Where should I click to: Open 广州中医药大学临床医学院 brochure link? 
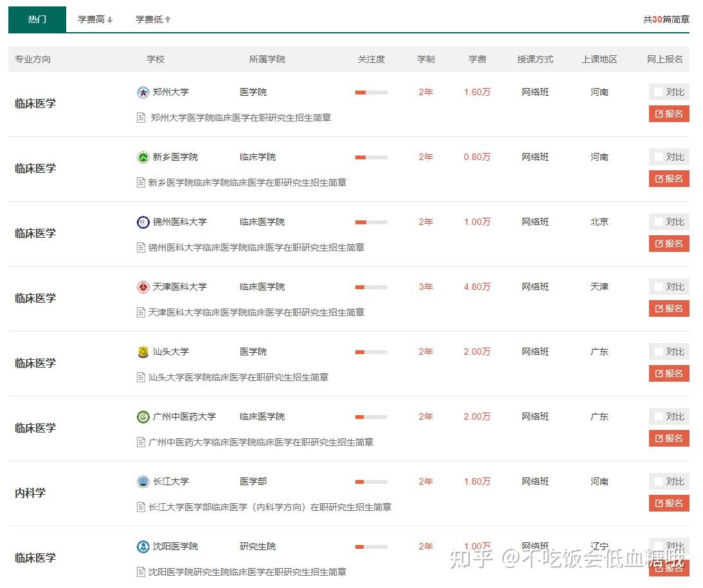(261, 442)
